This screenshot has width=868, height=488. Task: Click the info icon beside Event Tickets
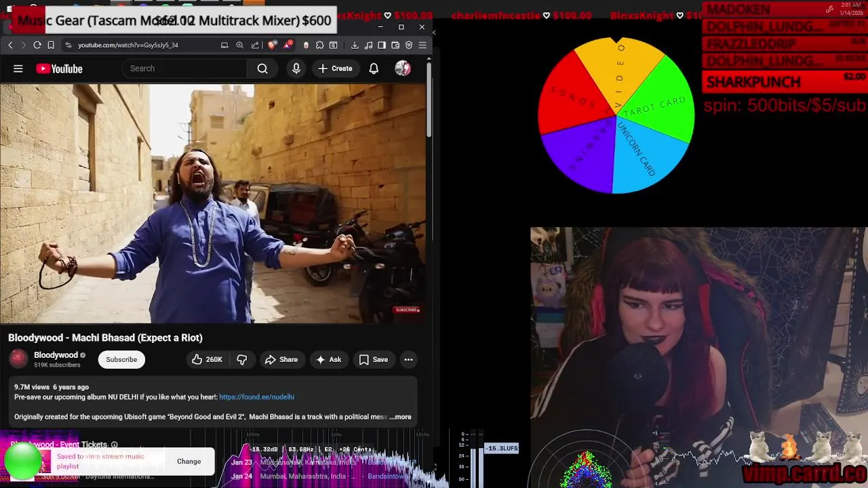click(x=115, y=445)
